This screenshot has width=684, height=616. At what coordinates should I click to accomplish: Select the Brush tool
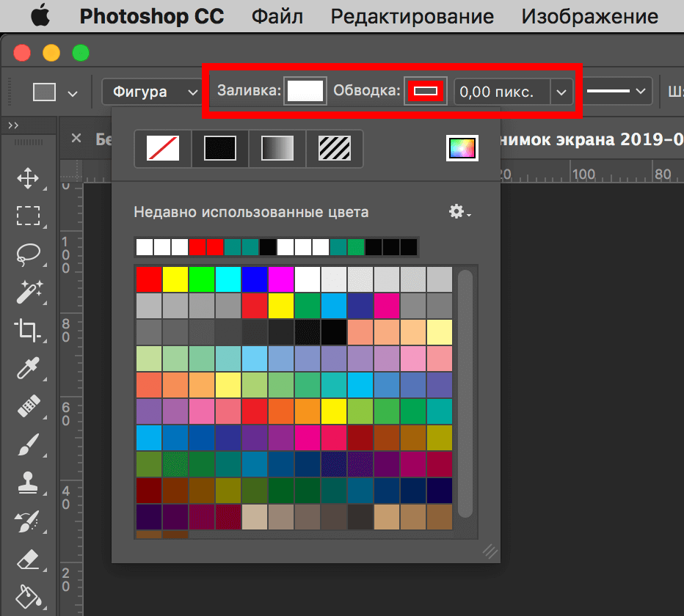tap(28, 444)
